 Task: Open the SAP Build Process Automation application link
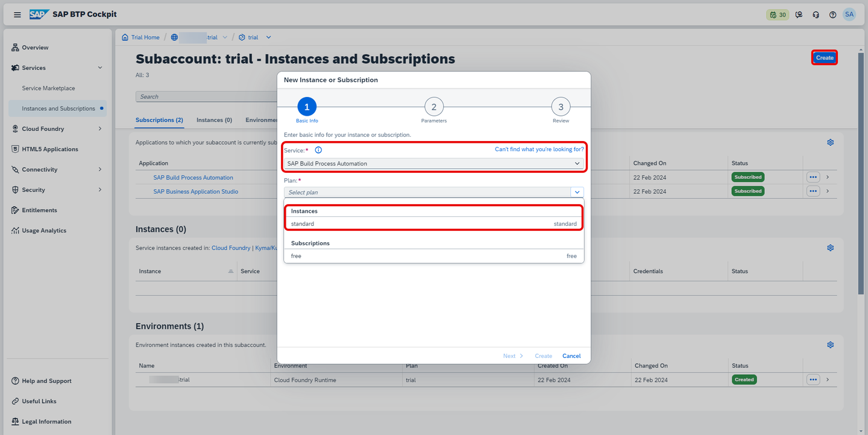click(193, 178)
